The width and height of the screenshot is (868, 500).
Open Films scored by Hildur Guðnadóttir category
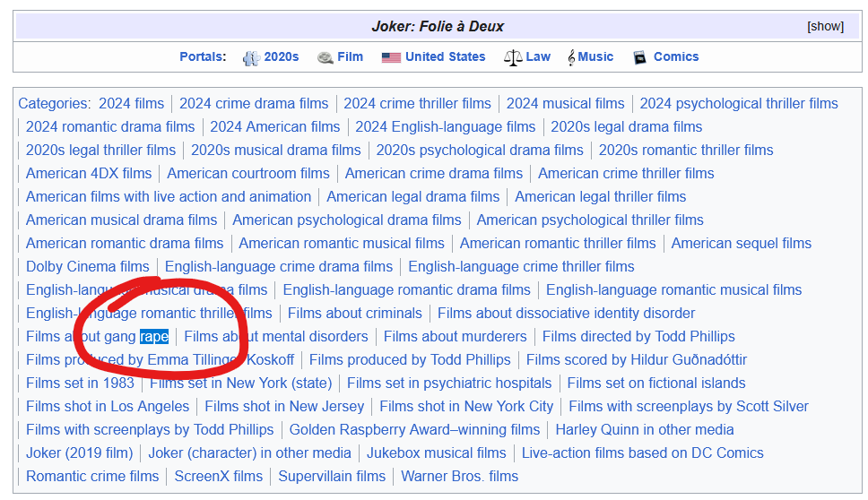(x=636, y=359)
